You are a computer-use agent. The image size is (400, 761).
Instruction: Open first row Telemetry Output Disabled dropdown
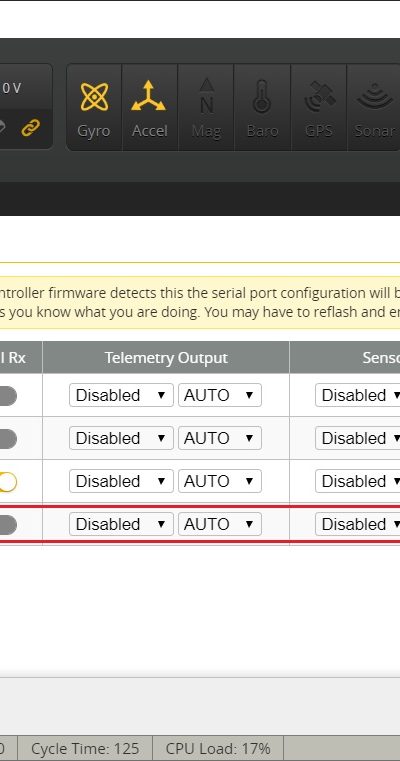[121, 395]
